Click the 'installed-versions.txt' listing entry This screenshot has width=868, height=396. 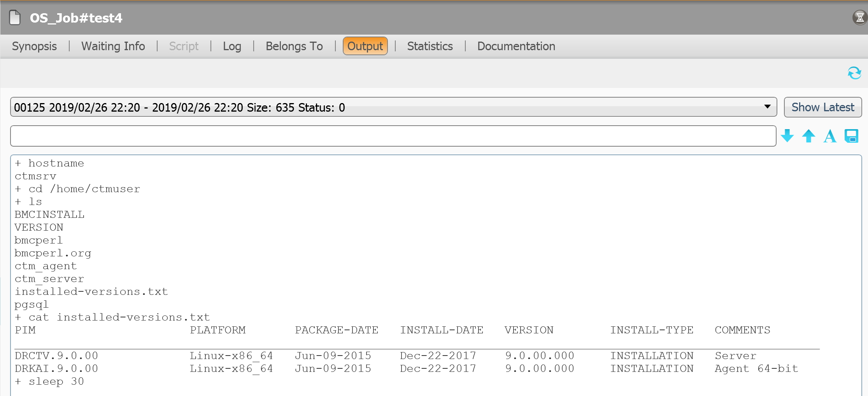[91, 291]
